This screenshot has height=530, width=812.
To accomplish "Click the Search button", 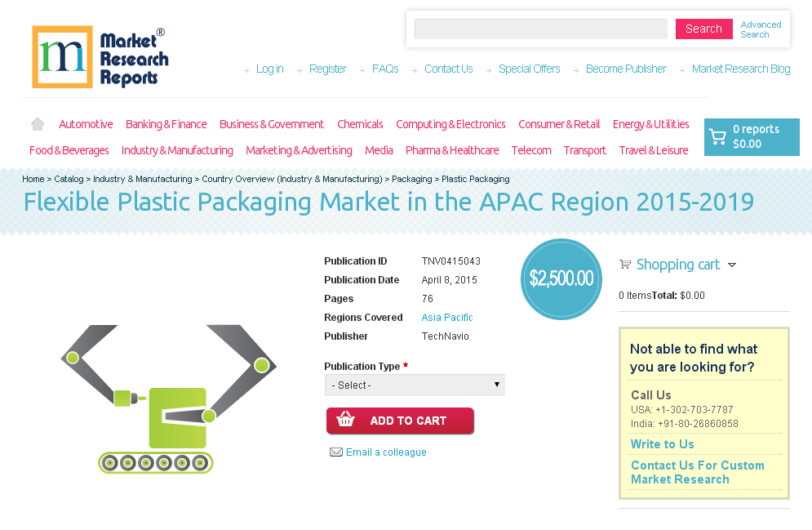I will (703, 29).
